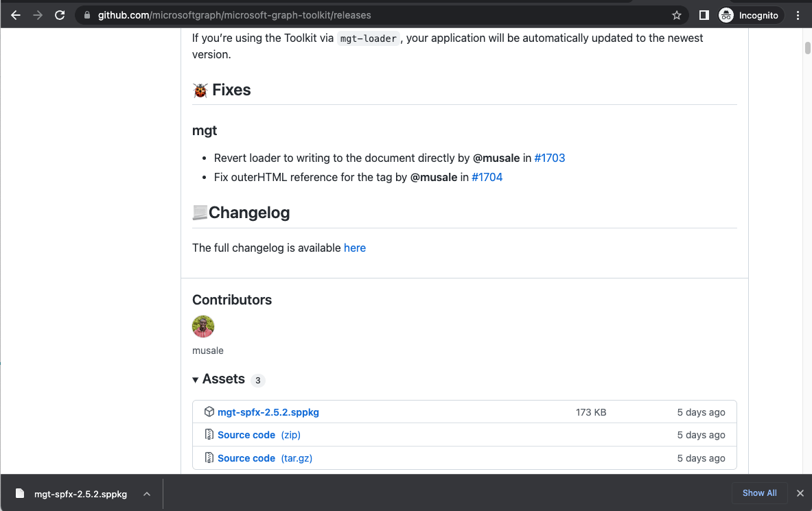Open the full changelog 'here' link
The width and height of the screenshot is (812, 511).
click(x=354, y=248)
